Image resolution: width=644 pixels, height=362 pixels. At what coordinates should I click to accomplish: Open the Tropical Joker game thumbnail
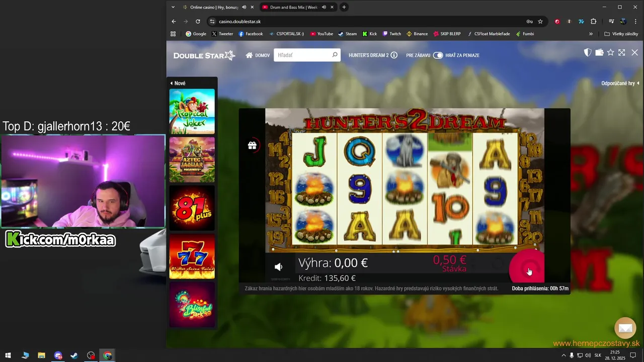192,112
